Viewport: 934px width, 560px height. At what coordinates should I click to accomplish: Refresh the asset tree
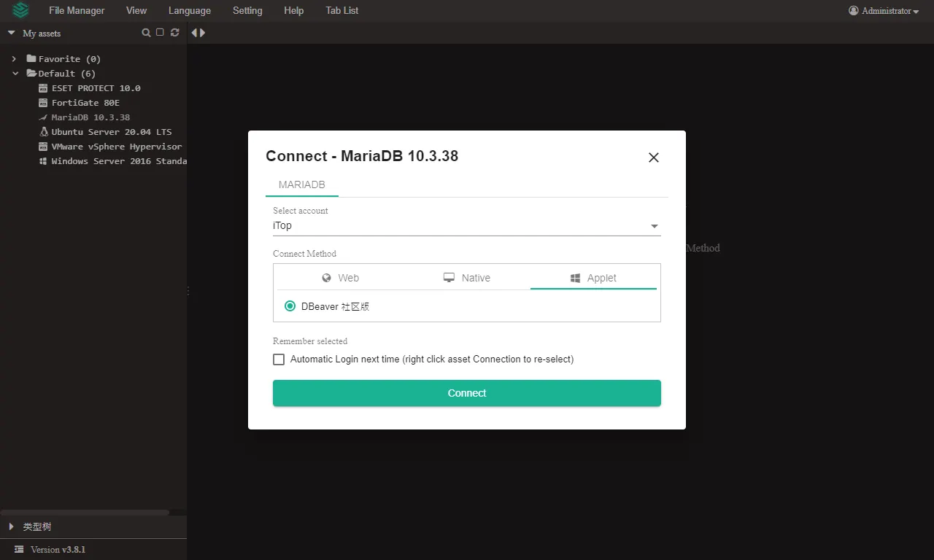click(174, 33)
